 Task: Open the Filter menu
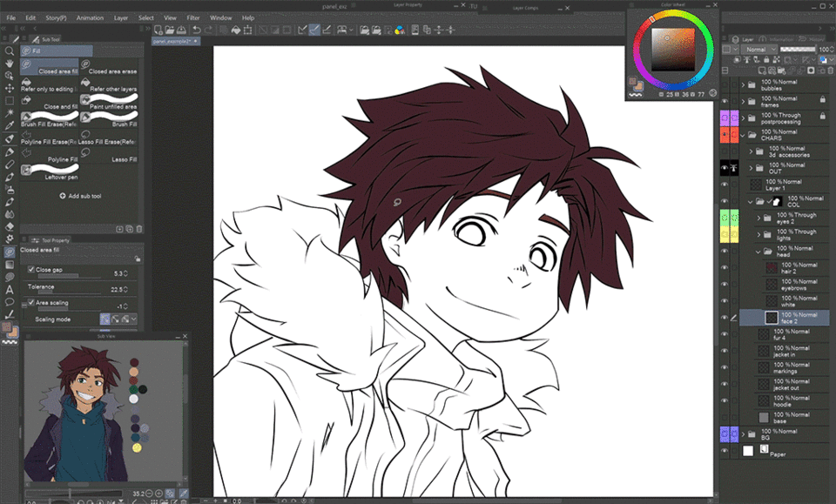192,17
